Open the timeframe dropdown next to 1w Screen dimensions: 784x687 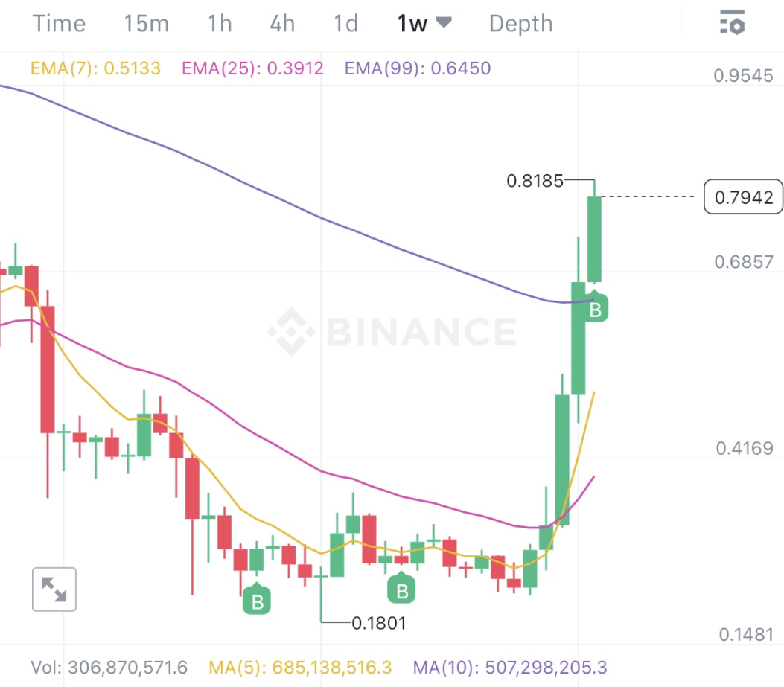click(444, 23)
